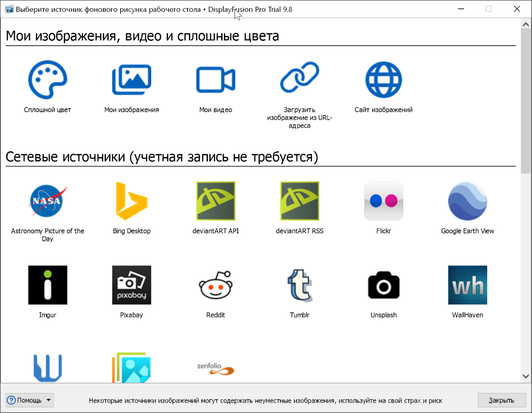Choose the Pixabay source icon

(x=132, y=285)
